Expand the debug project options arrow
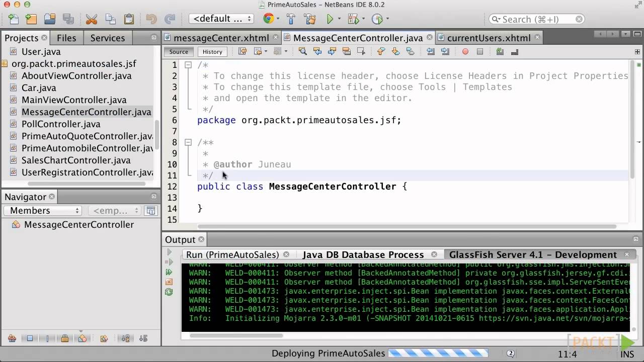The width and height of the screenshot is (644, 362). tap(363, 19)
